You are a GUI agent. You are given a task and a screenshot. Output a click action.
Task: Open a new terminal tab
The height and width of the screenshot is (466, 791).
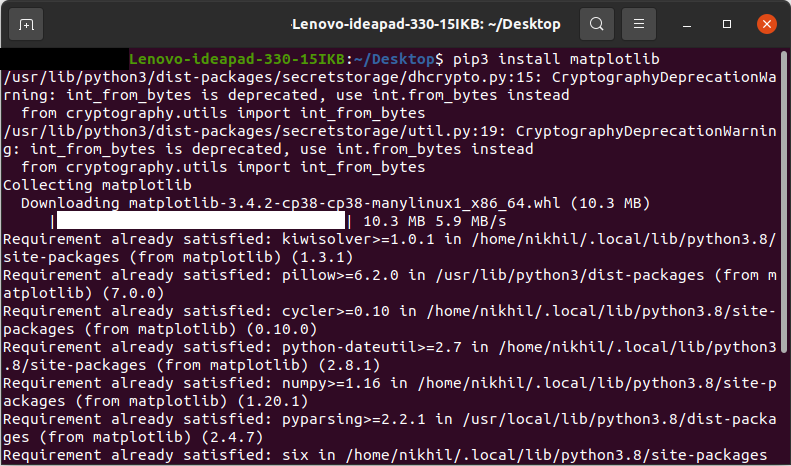tap(26, 24)
